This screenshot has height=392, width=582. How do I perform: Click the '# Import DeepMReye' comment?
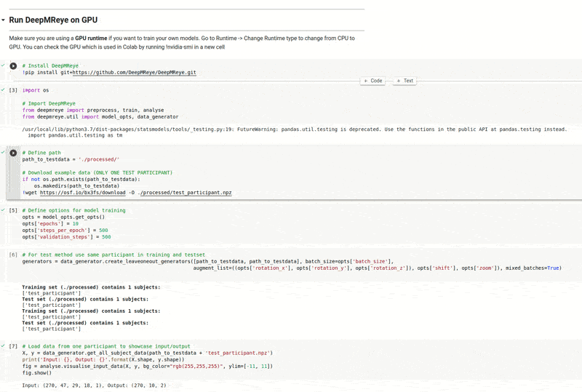pyautogui.click(x=49, y=103)
